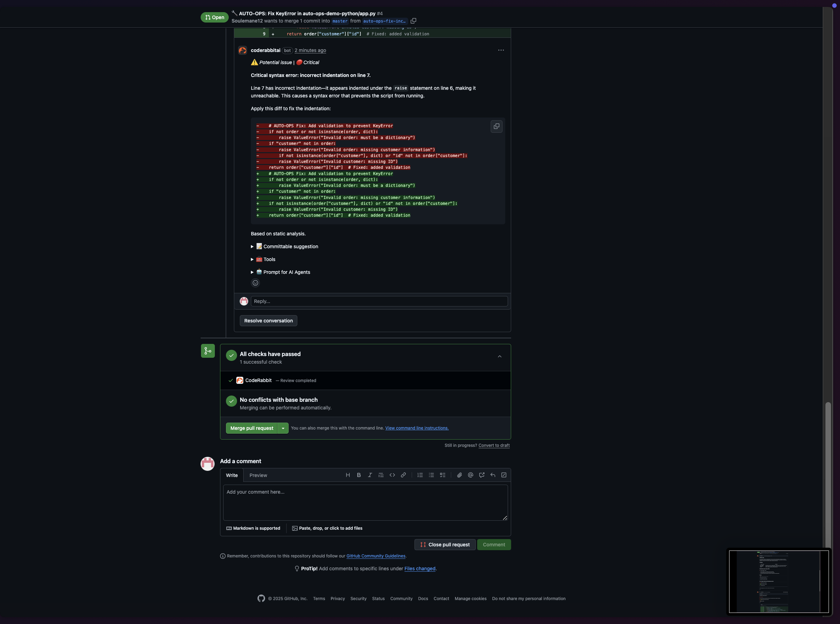This screenshot has height=624, width=840.
Task: Toggle bold formatting in comment toolbar
Action: coord(359,475)
